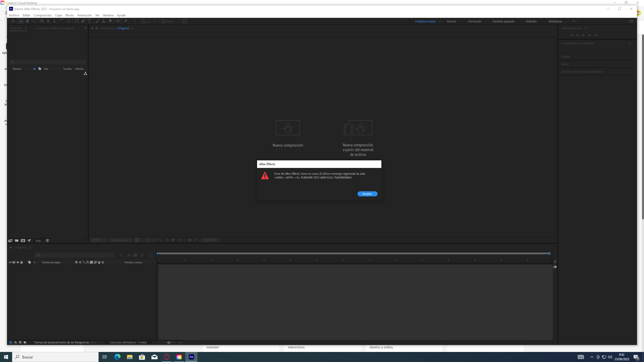Toggle the Graph Editor button
Screen dimensions: 644x362
coord(150,255)
